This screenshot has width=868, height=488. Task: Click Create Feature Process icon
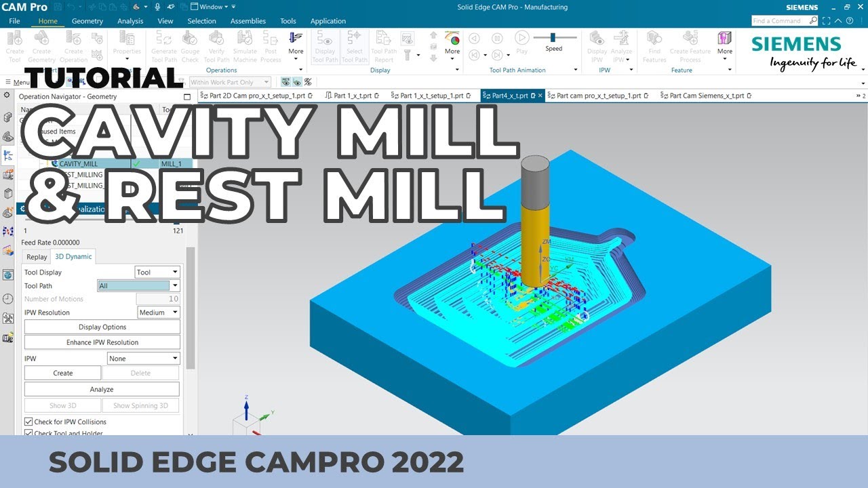(690, 39)
